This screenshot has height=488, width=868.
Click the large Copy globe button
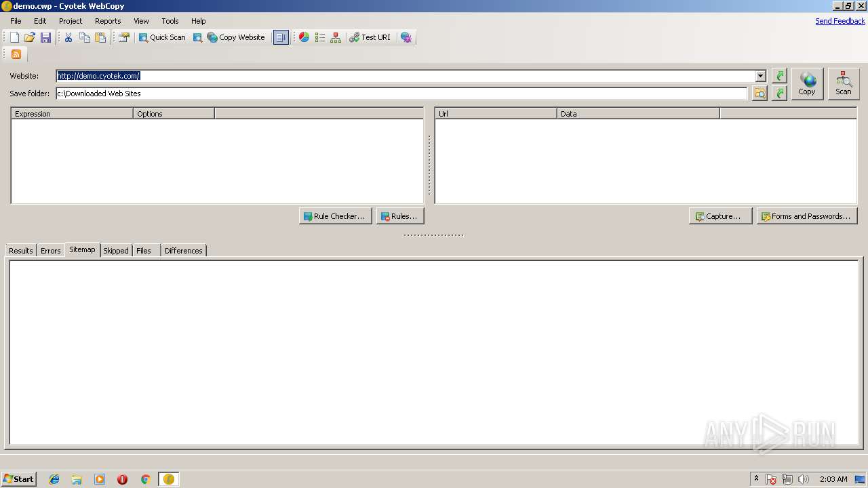(x=807, y=84)
